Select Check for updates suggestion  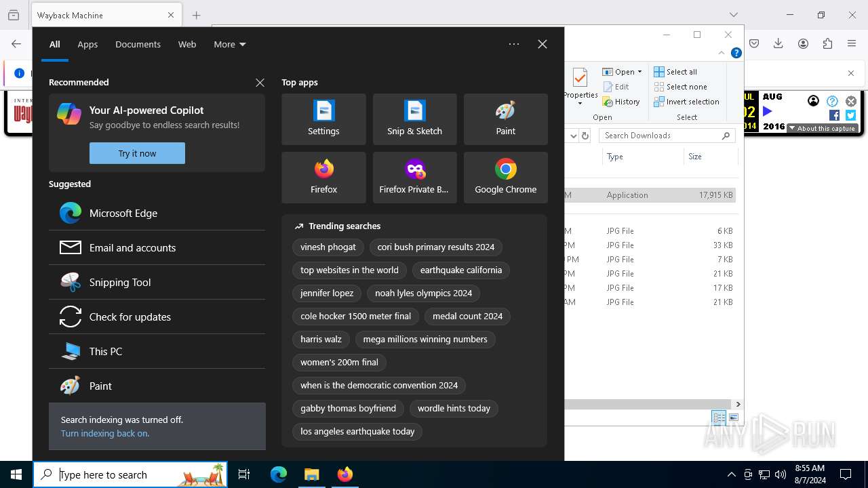157,317
